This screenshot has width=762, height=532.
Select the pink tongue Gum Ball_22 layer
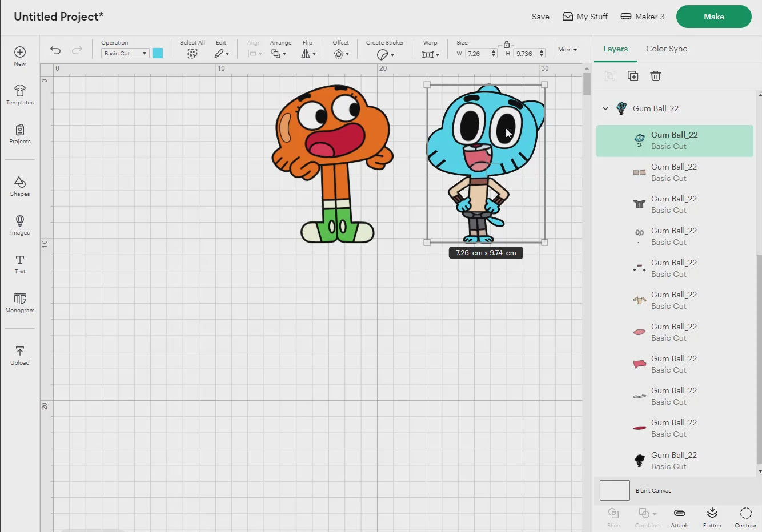pos(675,332)
